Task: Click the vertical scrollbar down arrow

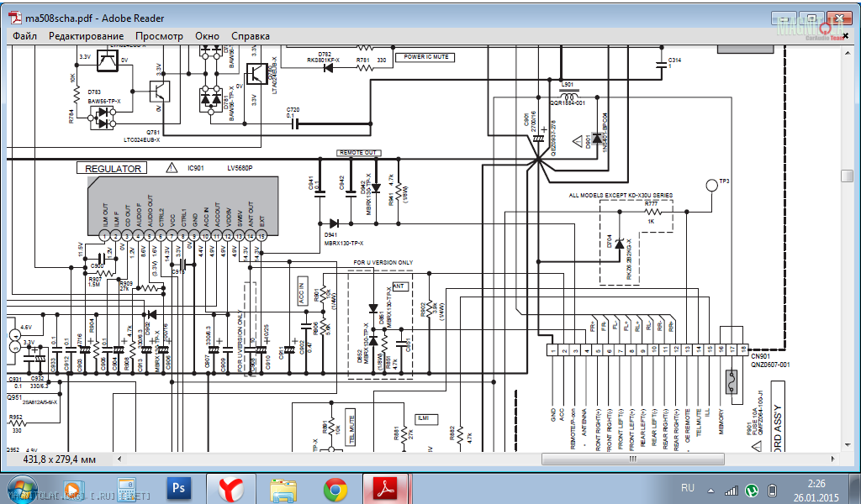Action: [x=849, y=445]
